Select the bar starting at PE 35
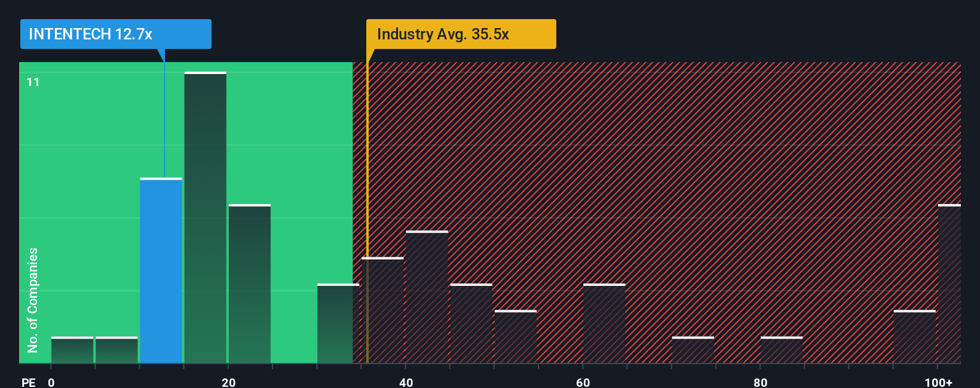The image size is (980, 388). (382, 310)
